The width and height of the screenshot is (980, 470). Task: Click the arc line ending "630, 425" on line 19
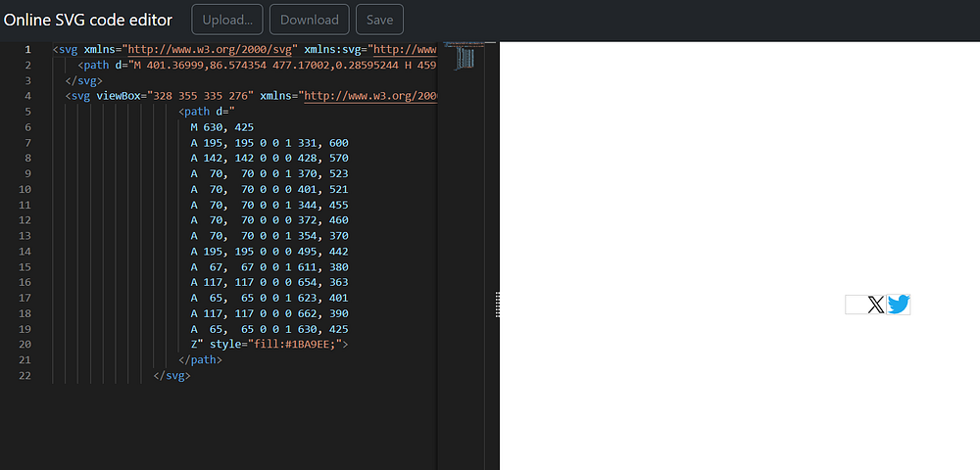[269, 329]
